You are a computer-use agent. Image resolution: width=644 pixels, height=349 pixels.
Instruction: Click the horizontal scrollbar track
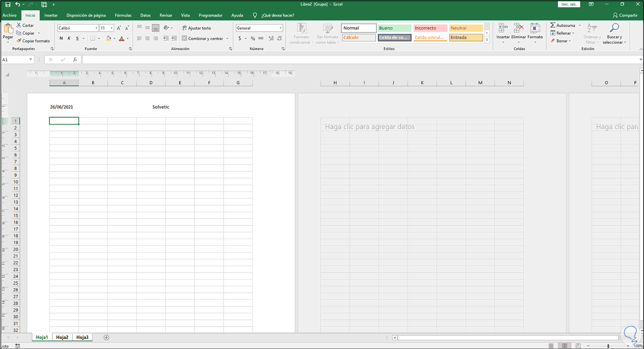507,337
